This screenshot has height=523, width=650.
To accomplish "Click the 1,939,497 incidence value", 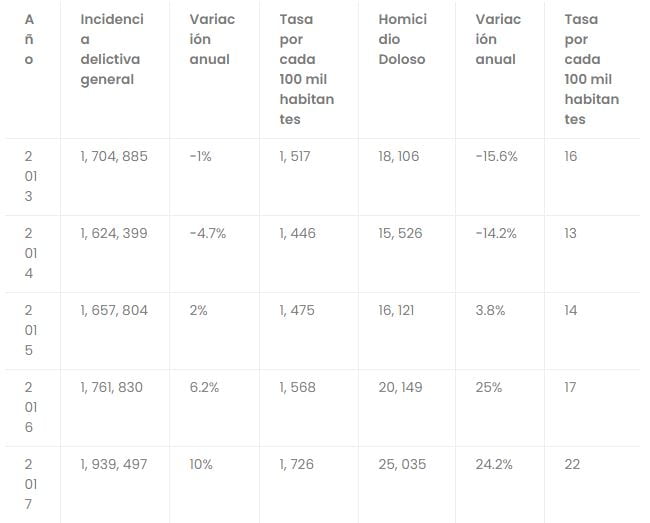I will pos(114,465).
